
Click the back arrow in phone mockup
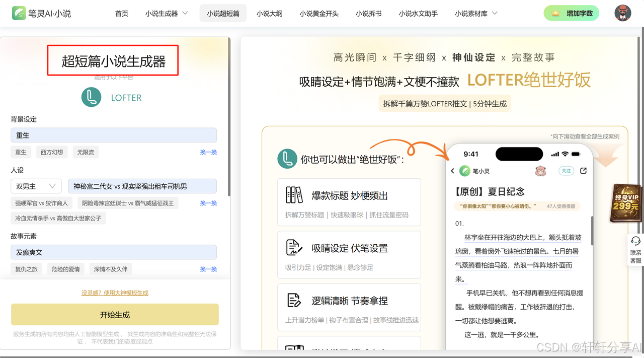coord(453,171)
